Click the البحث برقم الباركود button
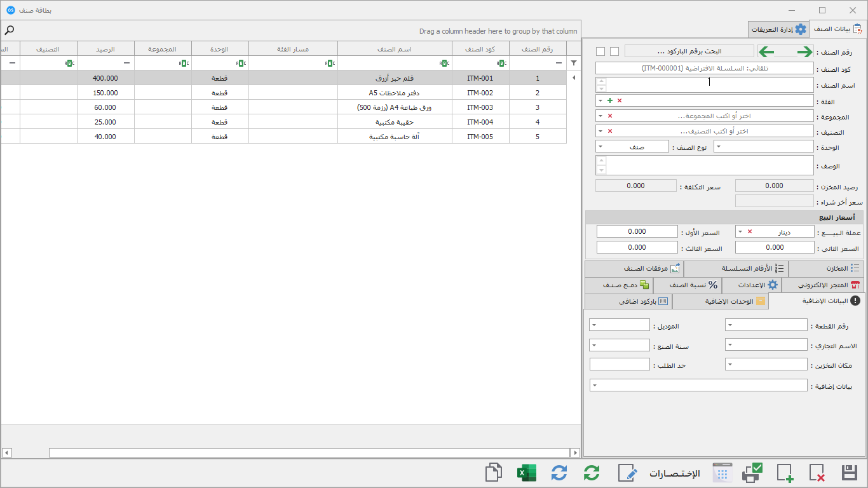 coord(689,51)
